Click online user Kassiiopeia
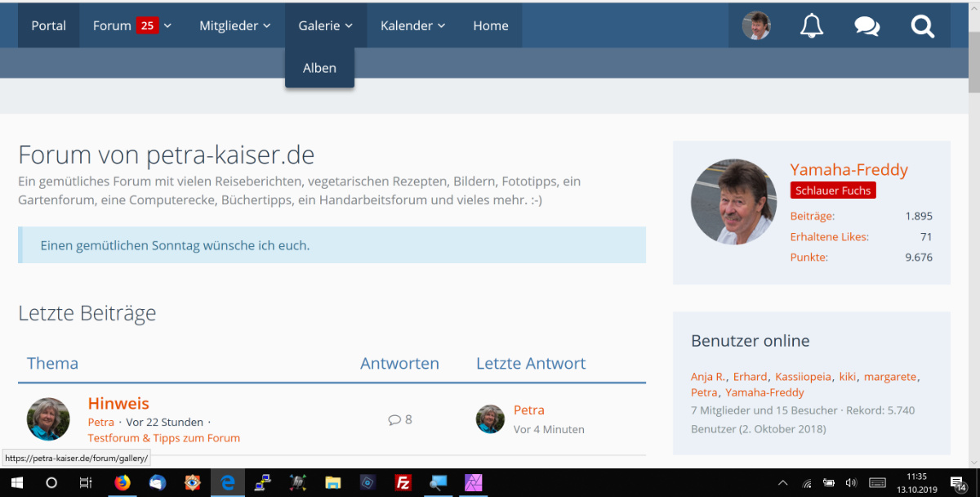980x497 pixels. 804,377
